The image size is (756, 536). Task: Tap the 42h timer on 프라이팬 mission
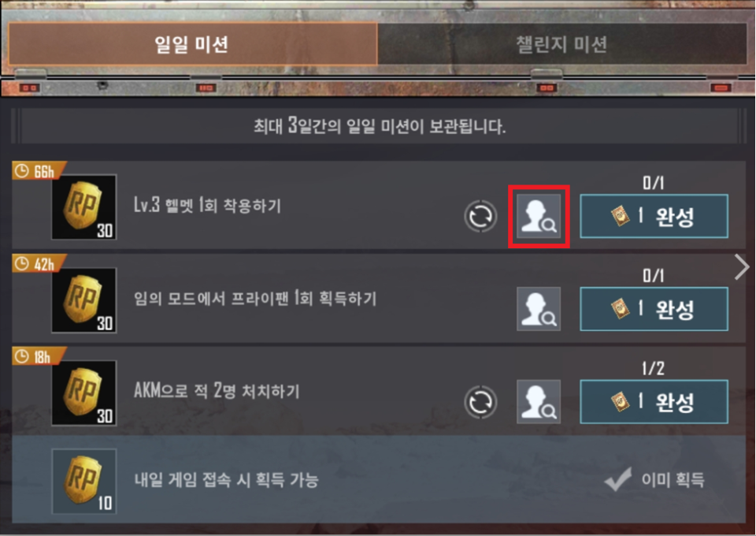pyautogui.click(x=38, y=264)
